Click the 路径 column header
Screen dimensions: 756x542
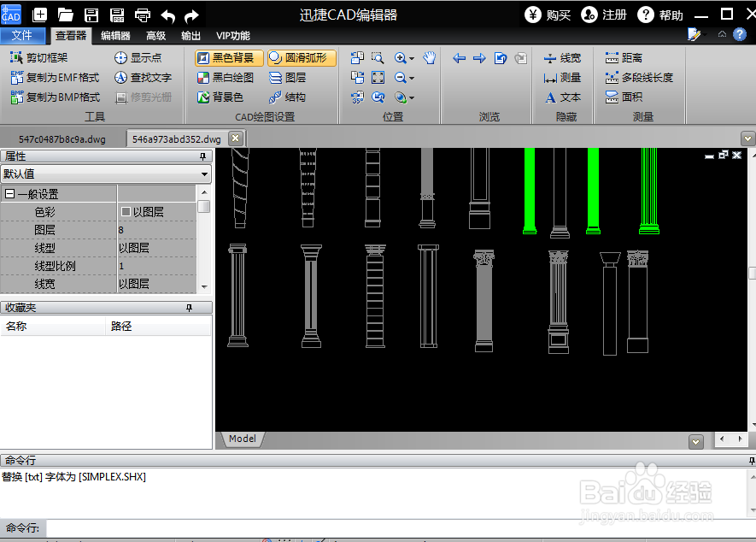point(159,327)
